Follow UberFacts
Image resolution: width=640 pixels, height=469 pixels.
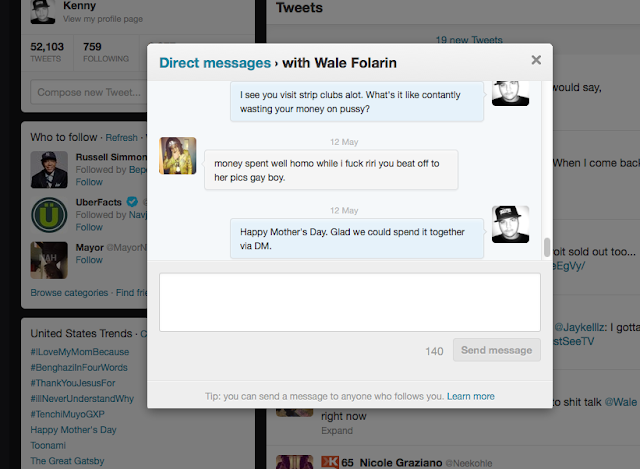point(89,227)
